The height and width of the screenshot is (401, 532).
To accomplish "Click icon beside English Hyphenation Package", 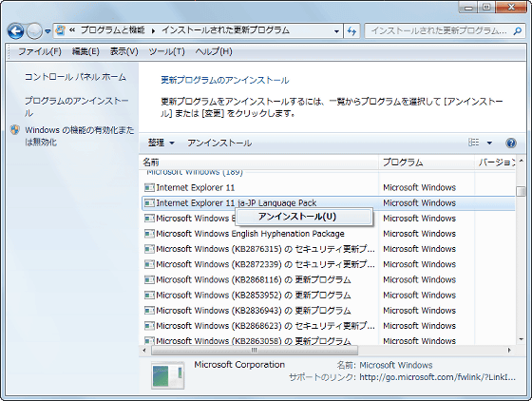I will point(149,234).
